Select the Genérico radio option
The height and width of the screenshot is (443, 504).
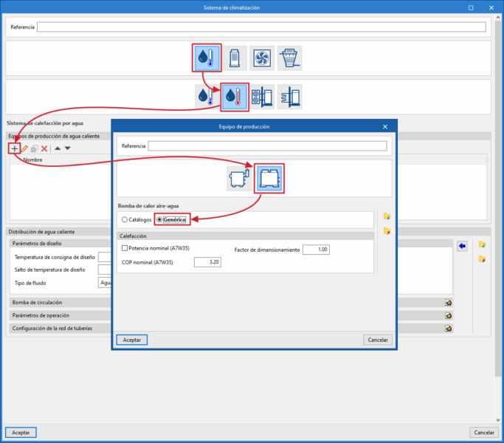point(159,219)
